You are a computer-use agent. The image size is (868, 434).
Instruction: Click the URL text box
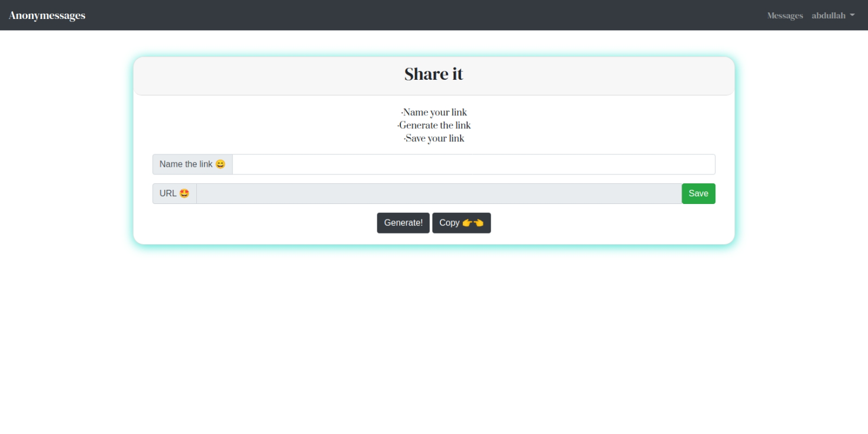click(x=438, y=193)
